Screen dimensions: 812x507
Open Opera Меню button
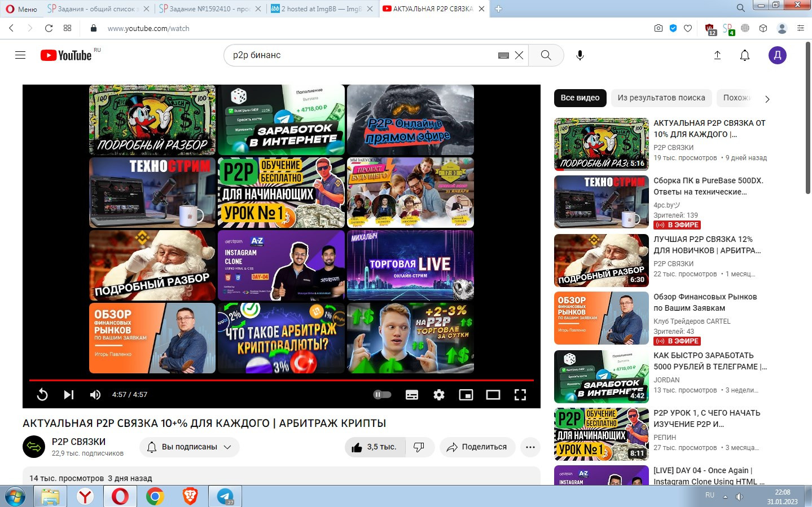pos(21,9)
